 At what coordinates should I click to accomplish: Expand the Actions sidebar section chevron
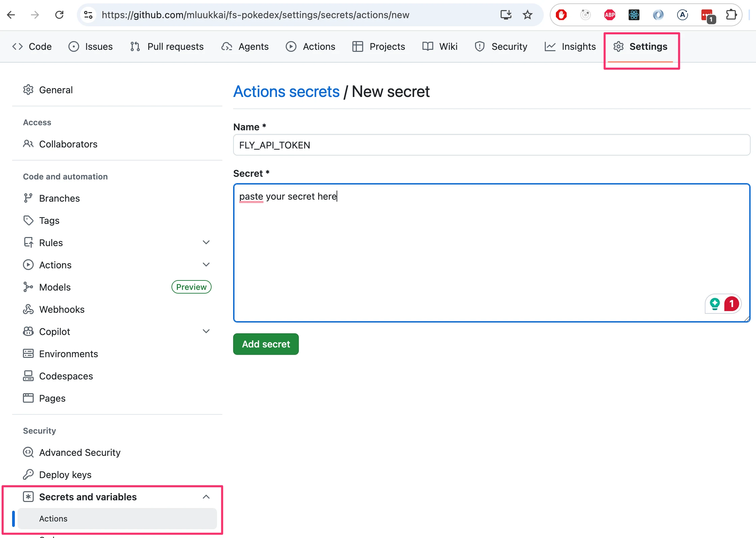pos(206,265)
